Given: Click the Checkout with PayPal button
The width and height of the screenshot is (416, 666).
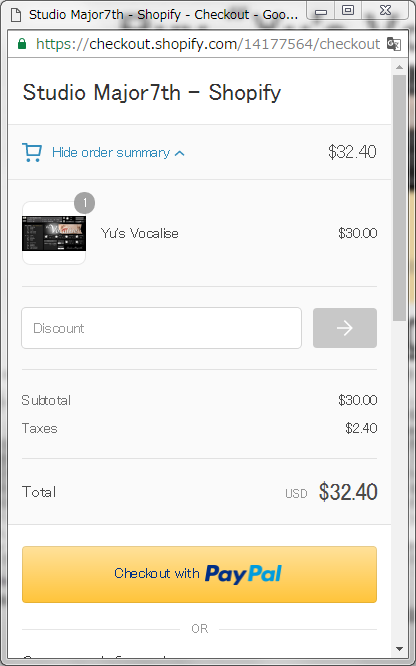Looking at the screenshot, I should tap(199, 574).
